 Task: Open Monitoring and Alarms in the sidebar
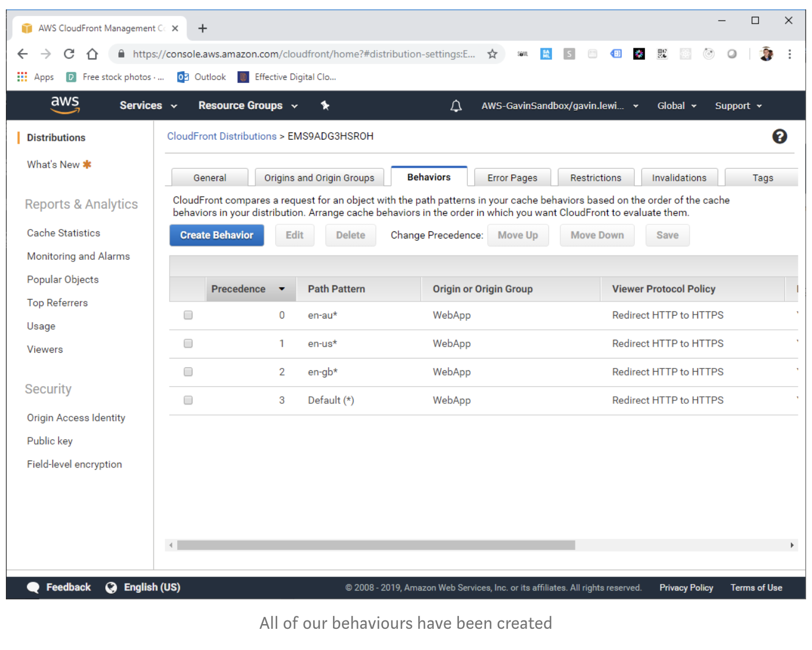coord(78,256)
